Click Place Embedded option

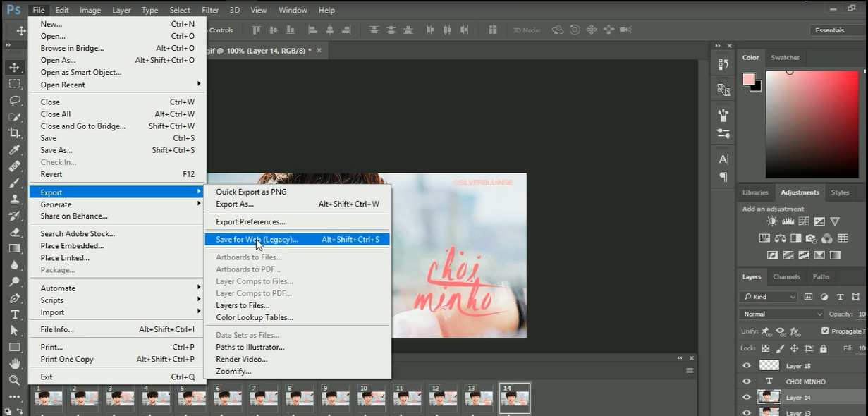[x=117, y=246]
